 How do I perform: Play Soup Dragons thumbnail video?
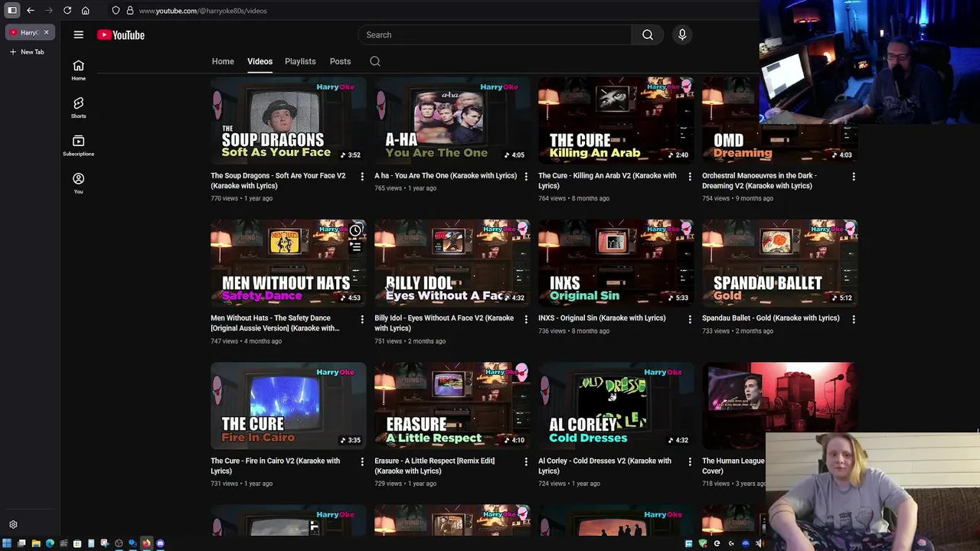point(288,120)
